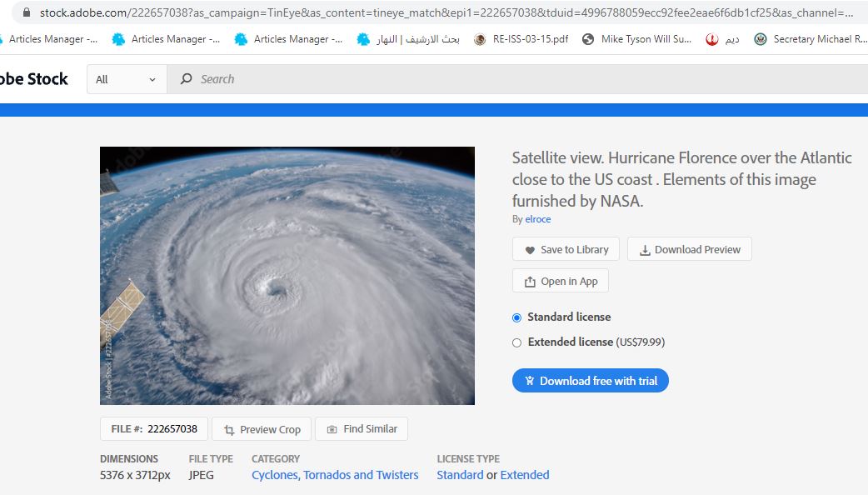Click the heart icon on Save to Library
868x495 pixels.
pos(530,250)
